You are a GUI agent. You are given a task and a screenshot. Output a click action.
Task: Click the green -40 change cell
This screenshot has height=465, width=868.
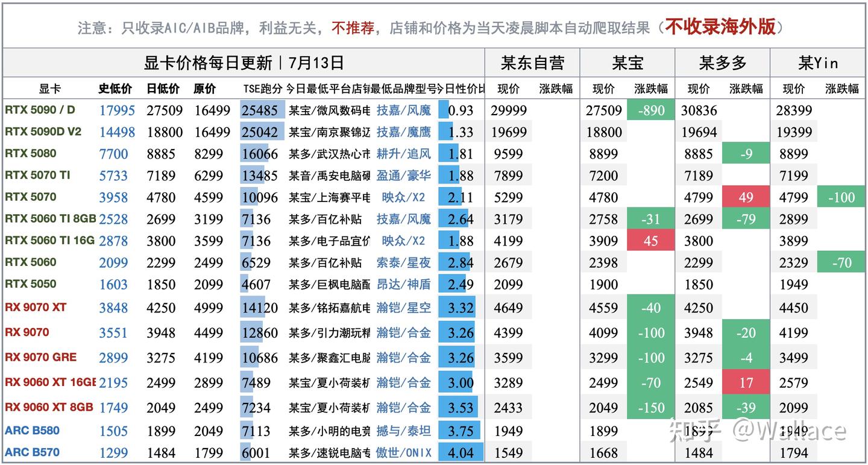tap(650, 308)
